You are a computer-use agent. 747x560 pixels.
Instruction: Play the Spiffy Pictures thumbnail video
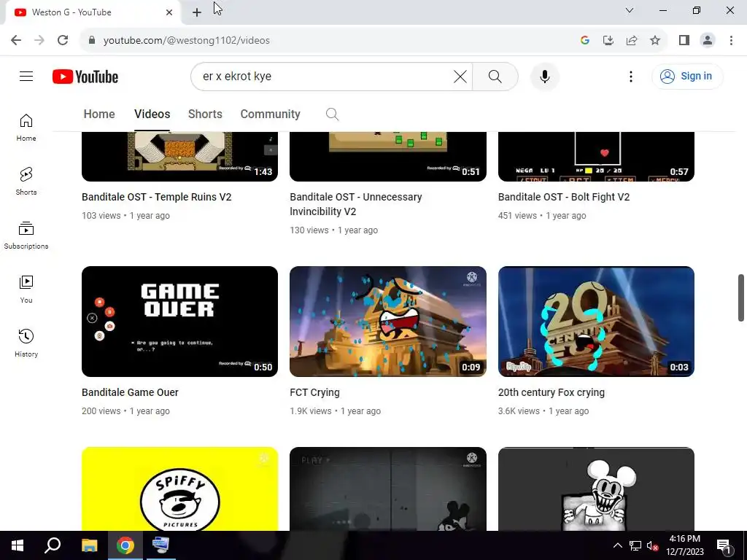179,489
